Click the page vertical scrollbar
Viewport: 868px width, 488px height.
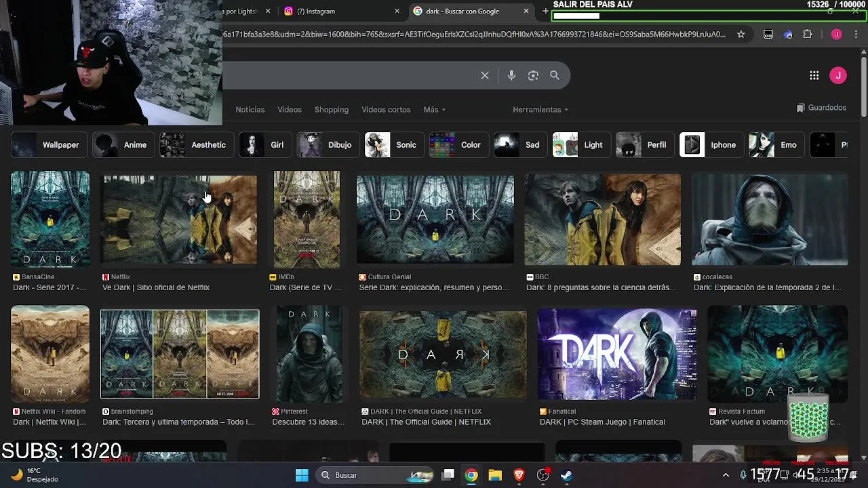[863, 88]
